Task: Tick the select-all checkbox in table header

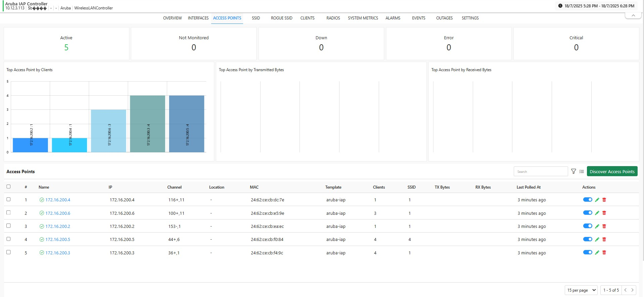Action: click(9, 187)
